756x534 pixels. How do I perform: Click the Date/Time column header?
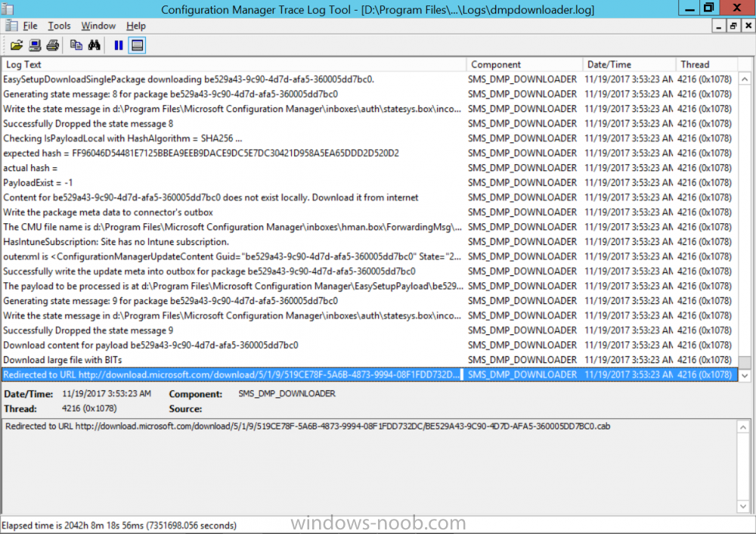(x=629, y=64)
